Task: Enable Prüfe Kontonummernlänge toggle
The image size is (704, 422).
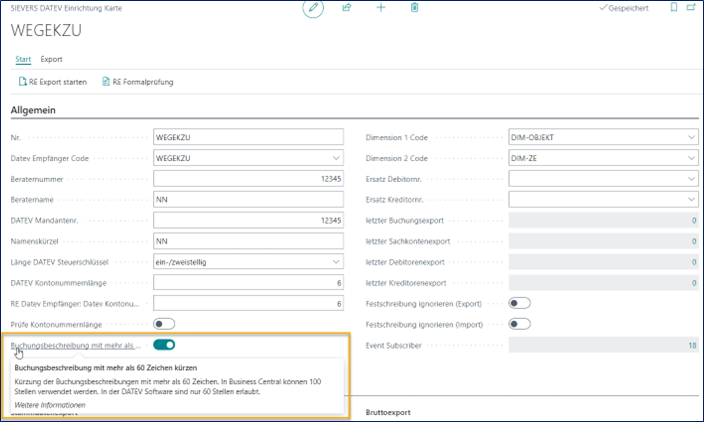Action: coord(164,324)
